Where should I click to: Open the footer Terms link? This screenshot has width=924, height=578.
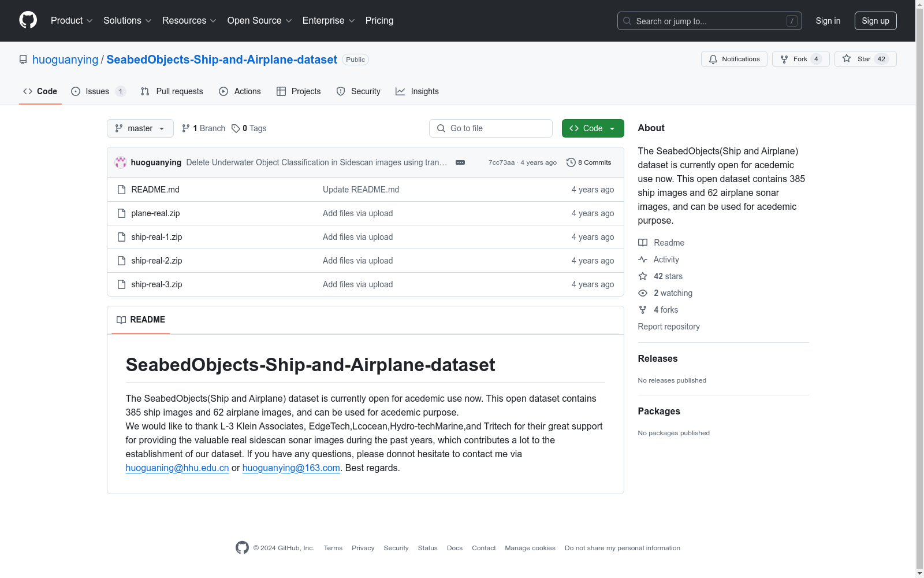[x=333, y=548]
